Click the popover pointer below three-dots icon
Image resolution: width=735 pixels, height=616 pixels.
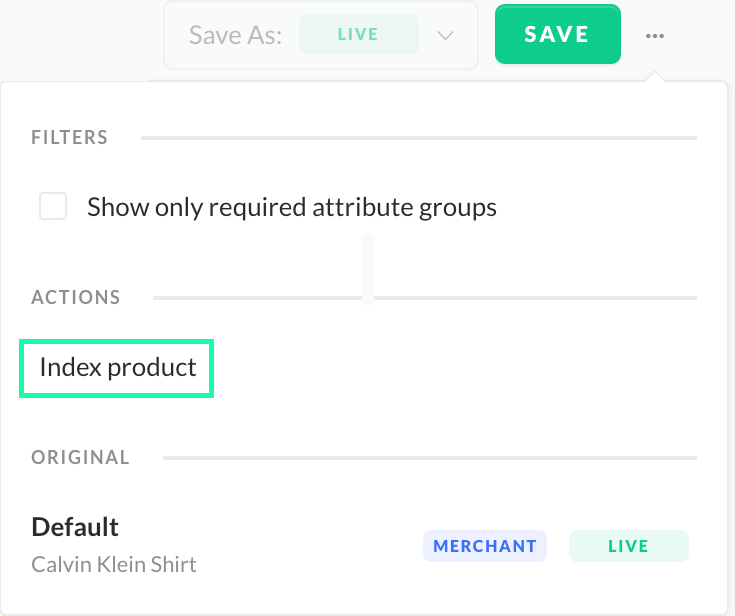click(x=655, y=77)
